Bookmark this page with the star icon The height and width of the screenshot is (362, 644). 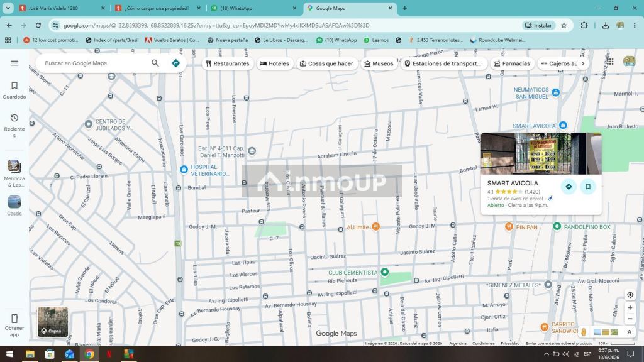564,25
